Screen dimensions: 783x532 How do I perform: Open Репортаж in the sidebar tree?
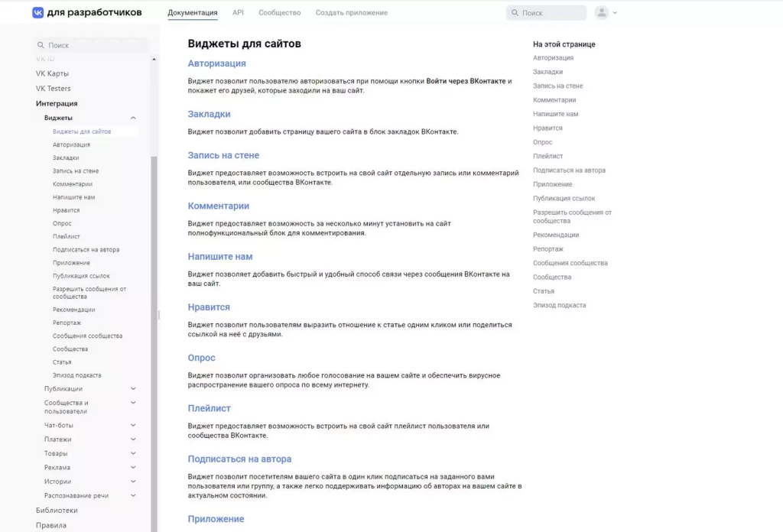[x=67, y=323]
